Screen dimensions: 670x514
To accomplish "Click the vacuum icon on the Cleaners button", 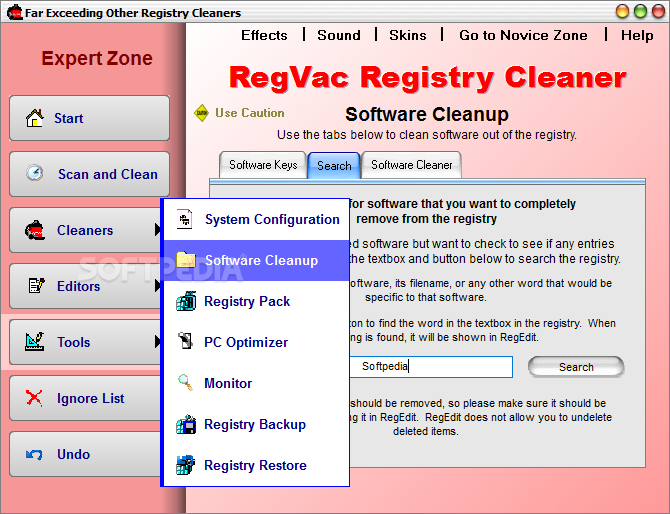I will pyautogui.click(x=35, y=230).
